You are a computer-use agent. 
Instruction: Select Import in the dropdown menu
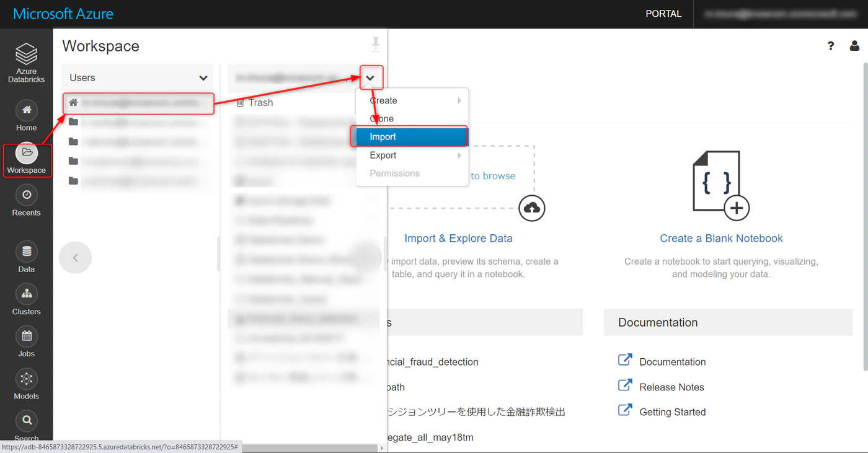click(412, 137)
